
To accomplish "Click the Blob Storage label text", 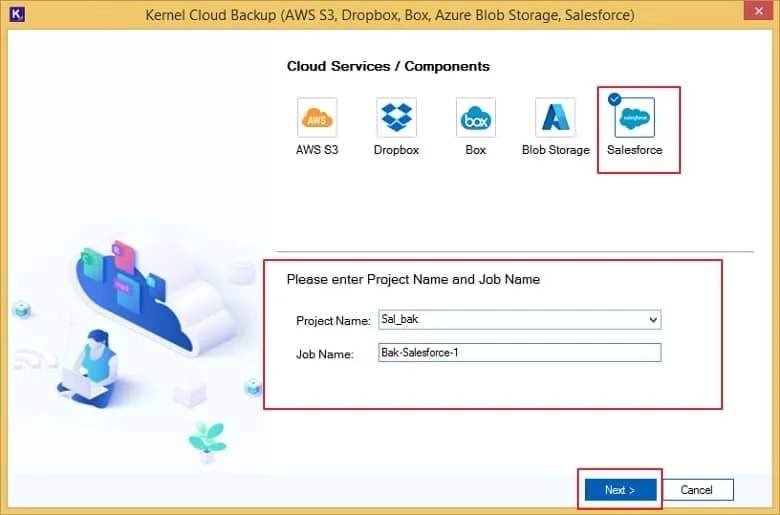I will pos(556,150).
